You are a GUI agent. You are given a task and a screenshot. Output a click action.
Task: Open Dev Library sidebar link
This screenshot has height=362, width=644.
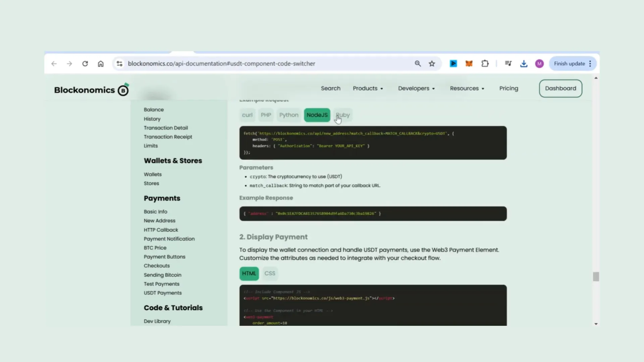click(157, 321)
